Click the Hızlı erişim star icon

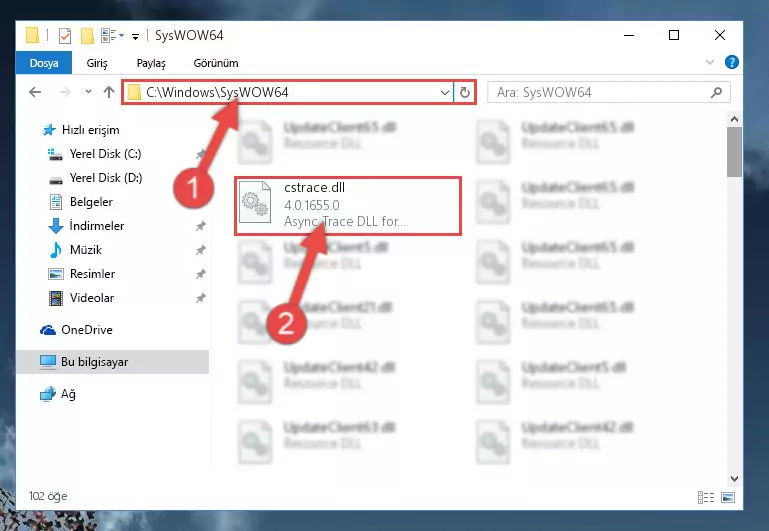[49, 130]
